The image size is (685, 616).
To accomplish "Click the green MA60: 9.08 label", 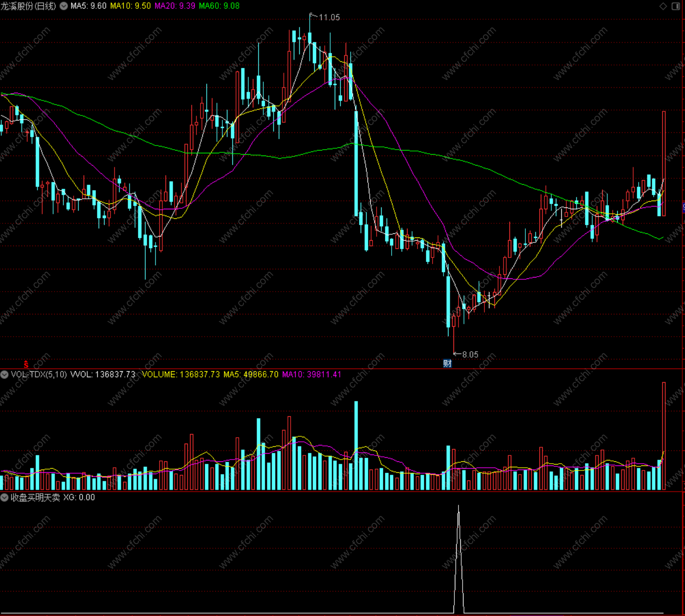I will pyautogui.click(x=219, y=6).
